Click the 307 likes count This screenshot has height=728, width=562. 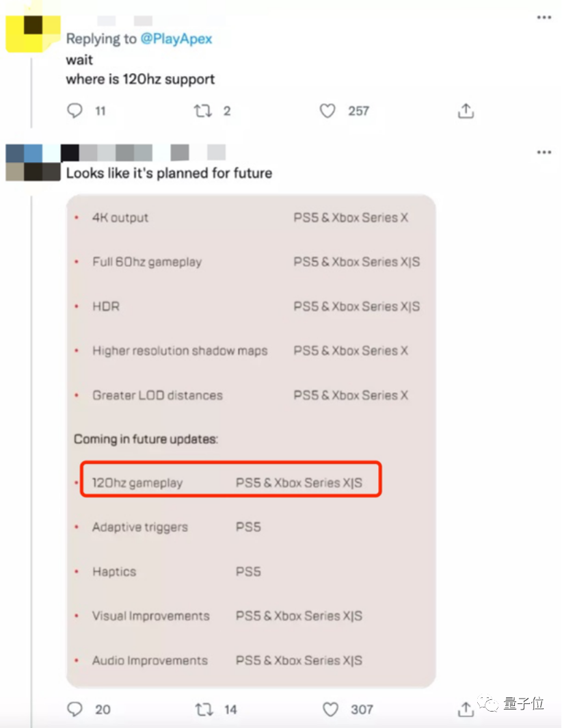point(362,710)
